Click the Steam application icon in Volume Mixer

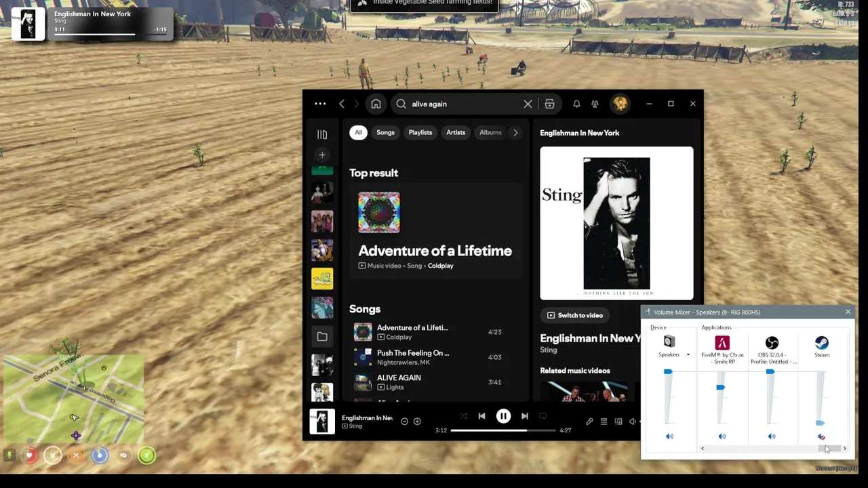click(822, 342)
